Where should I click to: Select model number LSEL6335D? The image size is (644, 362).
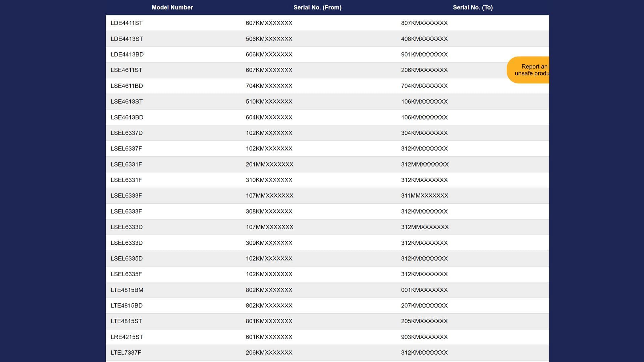127,258
